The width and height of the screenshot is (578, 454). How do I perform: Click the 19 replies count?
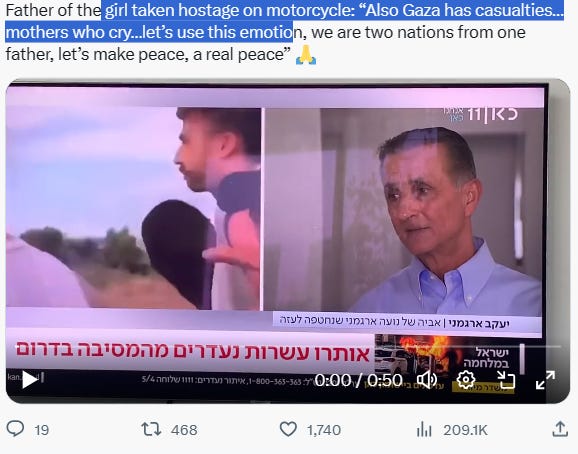(42, 430)
